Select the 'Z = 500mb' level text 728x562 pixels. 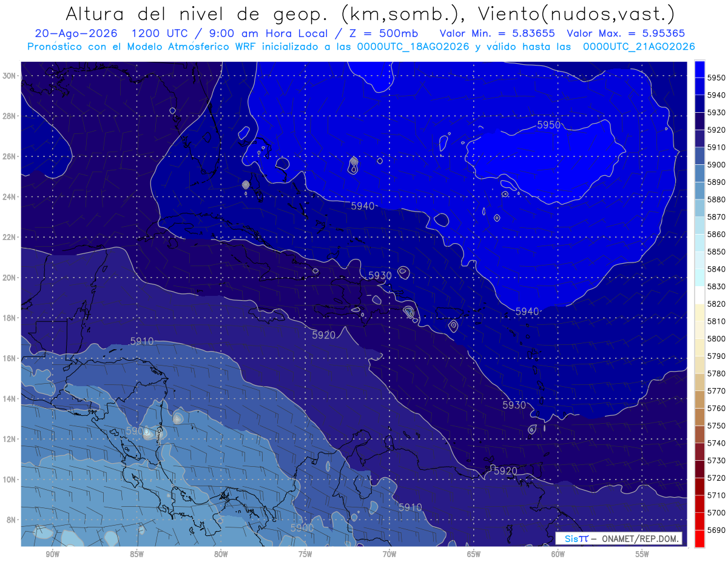pos(383,33)
